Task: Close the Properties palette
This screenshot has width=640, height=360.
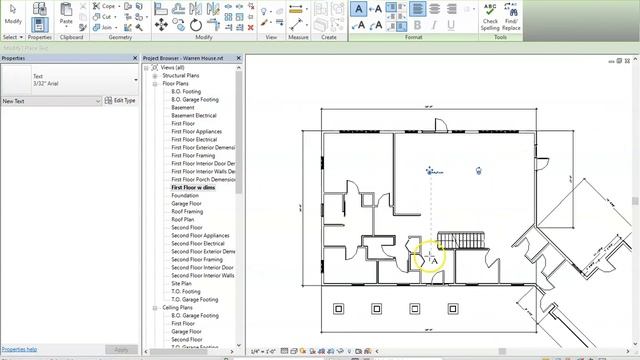Action: point(135,58)
